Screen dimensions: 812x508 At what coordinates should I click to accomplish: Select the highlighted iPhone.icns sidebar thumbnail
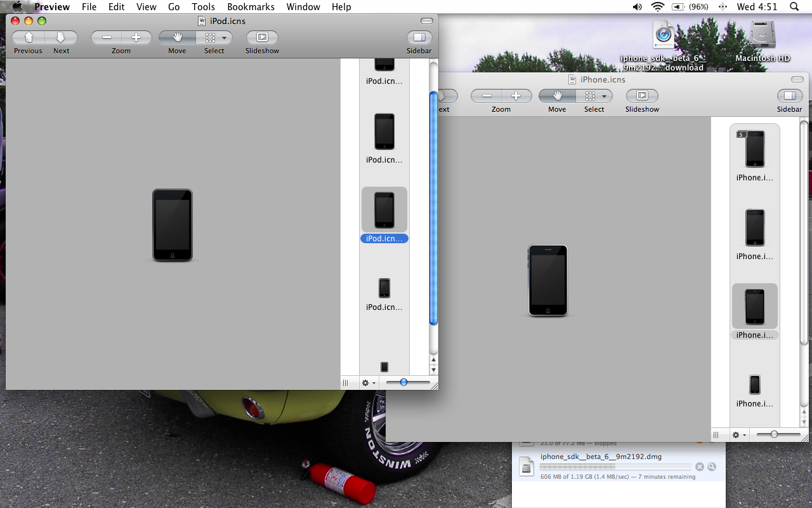[x=755, y=306]
